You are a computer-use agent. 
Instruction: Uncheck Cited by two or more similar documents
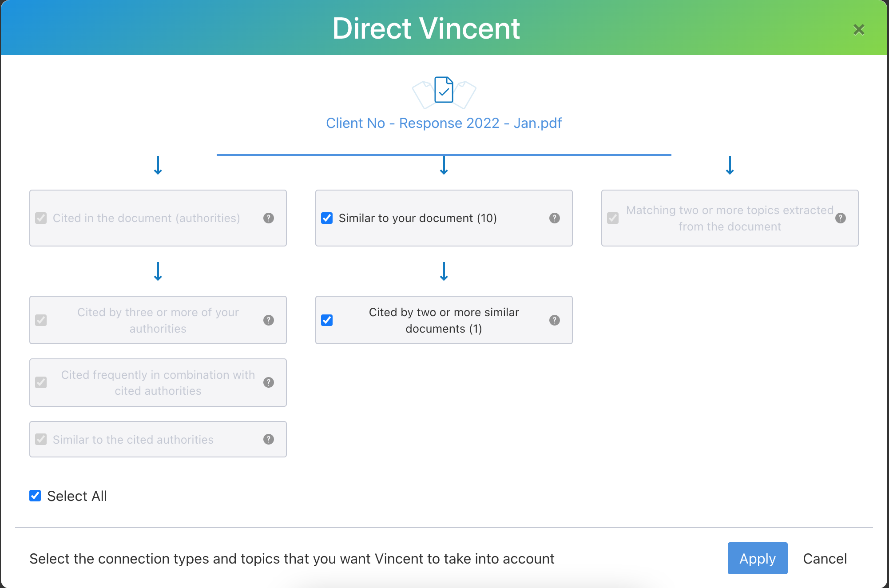[327, 320]
